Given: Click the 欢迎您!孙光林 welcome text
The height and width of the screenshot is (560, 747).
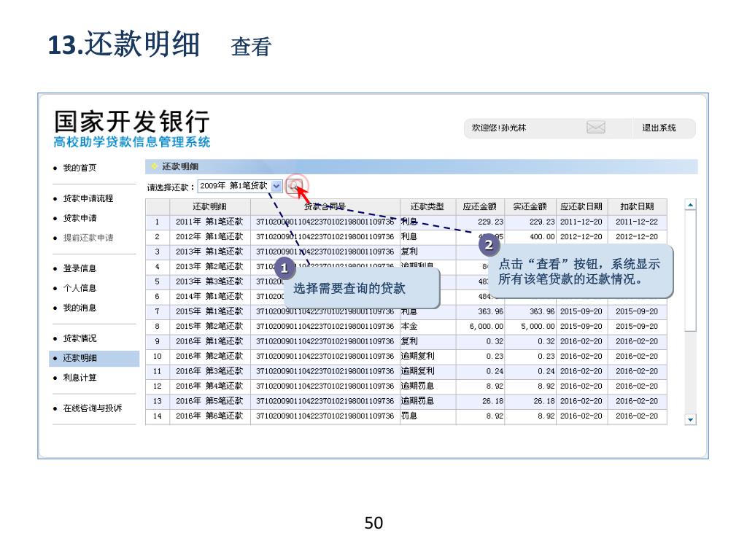Looking at the screenshot, I should 499,128.
